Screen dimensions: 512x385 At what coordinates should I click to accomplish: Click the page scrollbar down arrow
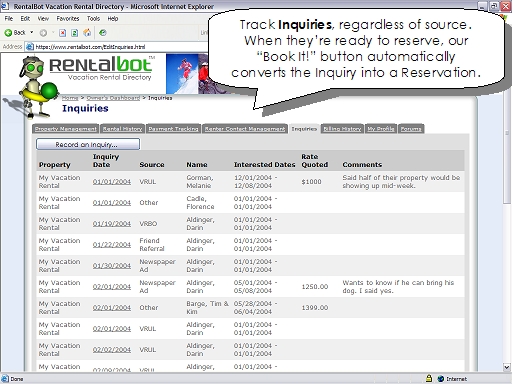click(x=507, y=367)
